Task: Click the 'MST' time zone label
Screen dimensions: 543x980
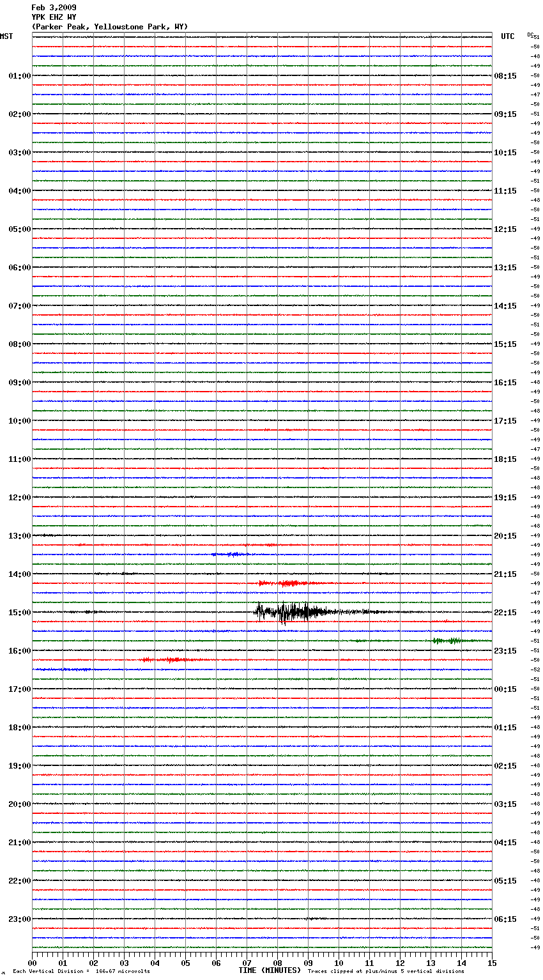Action: [x=6, y=36]
